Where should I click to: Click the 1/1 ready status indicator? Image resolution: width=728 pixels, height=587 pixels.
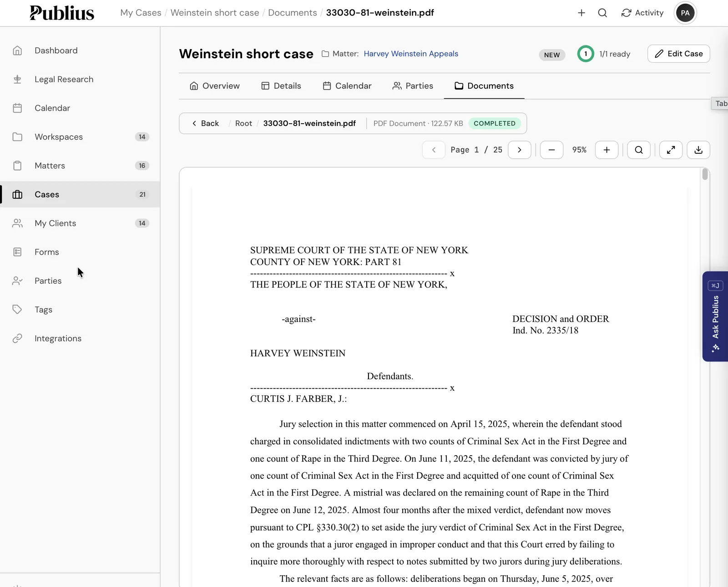(604, 54)
